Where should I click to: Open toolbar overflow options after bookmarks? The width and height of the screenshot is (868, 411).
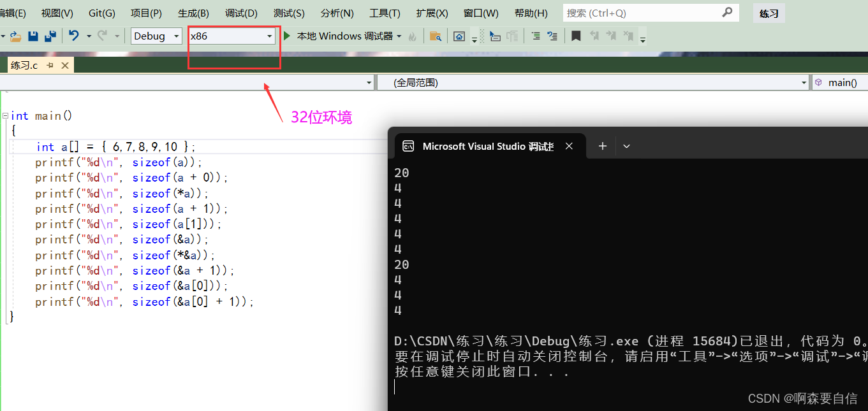[x=643, y=39]
